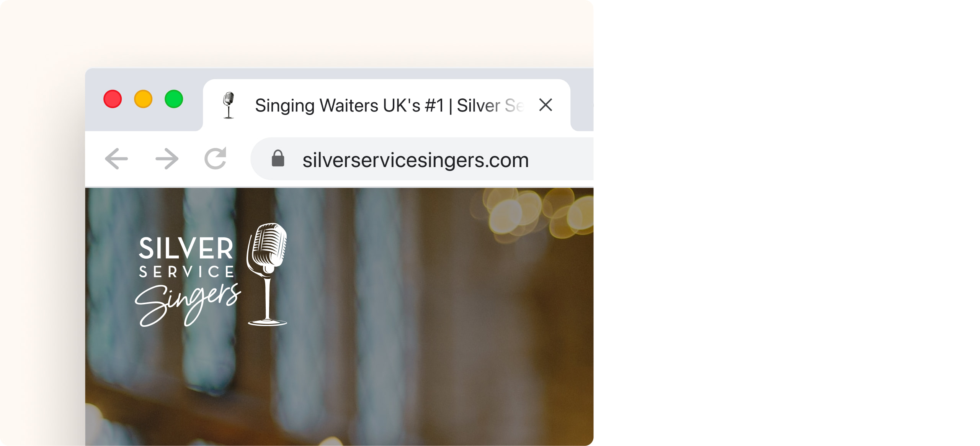The image size is (980, 446).
Task: Click the "SILVER" word in the site logo
Action: [186, 248]
